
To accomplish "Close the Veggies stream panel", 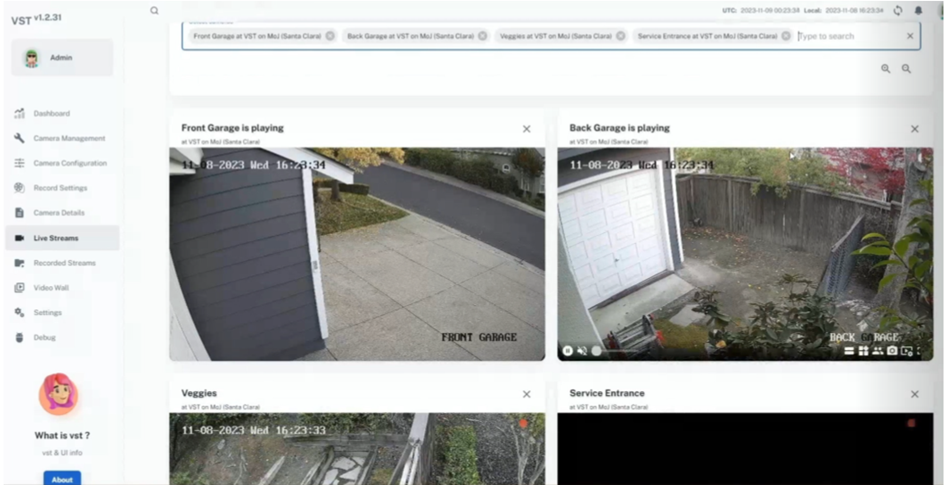I will [x=527, y=394].
